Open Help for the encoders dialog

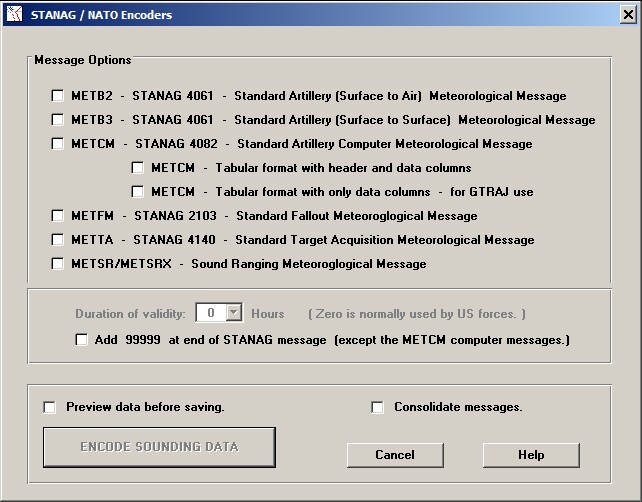[x=531, y=455]
